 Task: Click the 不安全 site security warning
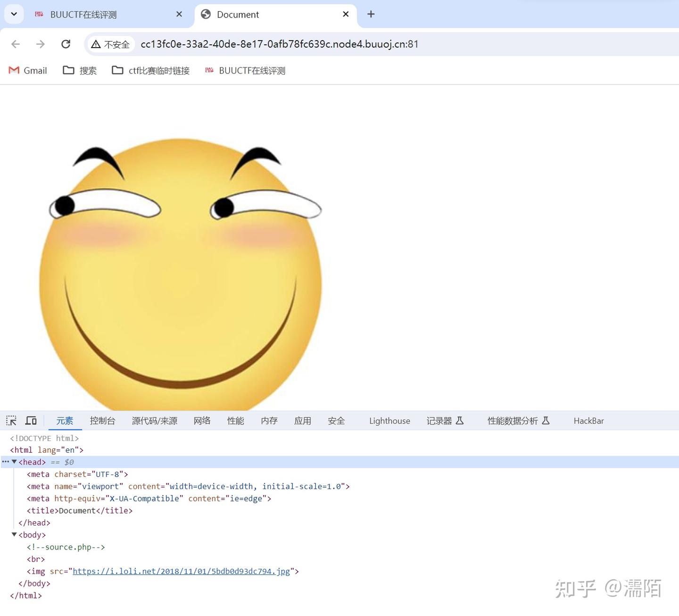[x=111, y=44]
